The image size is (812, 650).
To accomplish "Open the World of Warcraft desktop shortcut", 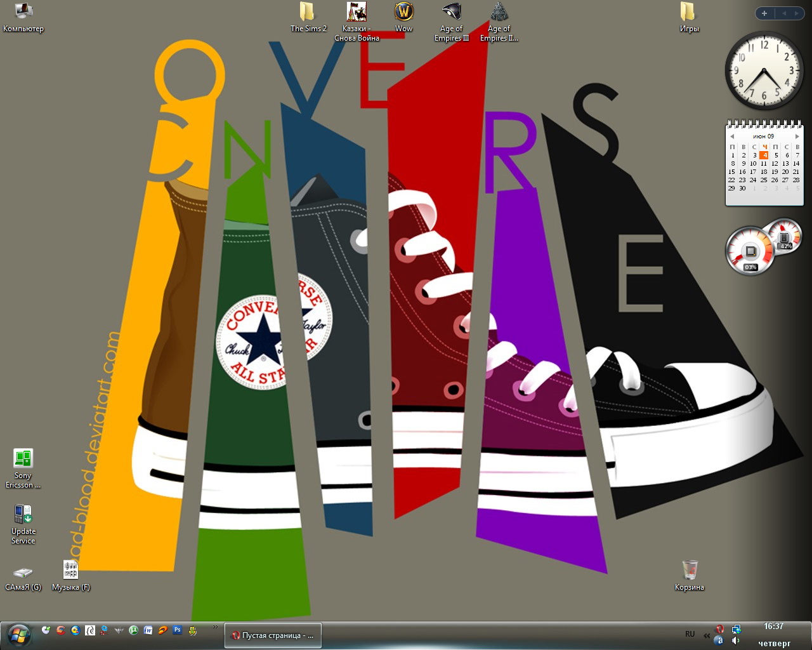I will [403, 13].
